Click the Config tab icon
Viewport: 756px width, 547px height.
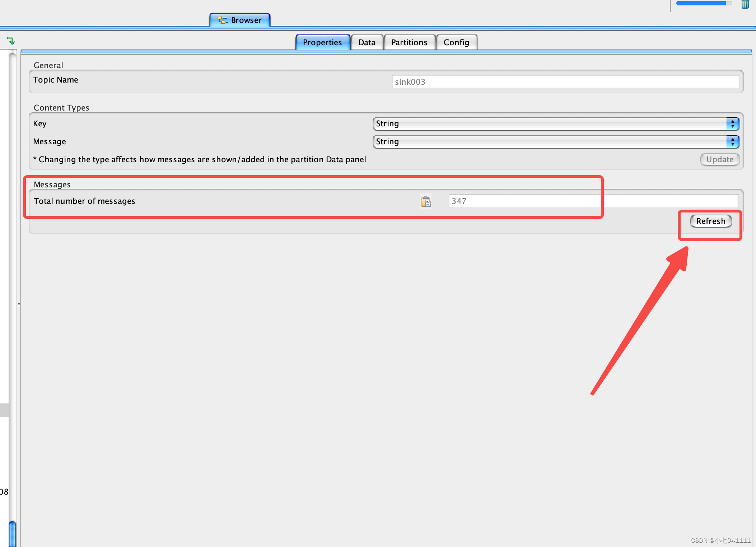(x=457, y=42)
